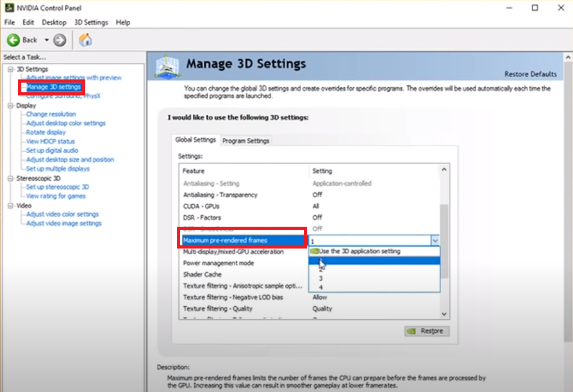The width and height of the screenshot is (573, 392).
Task: Choose option 4 in the dropdown list
Action: point(374,288)
